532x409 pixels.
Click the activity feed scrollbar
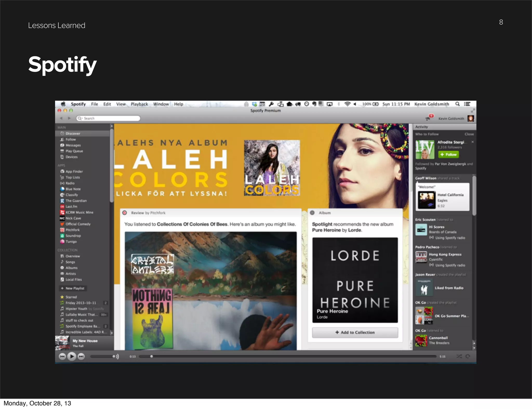(474, 196)
